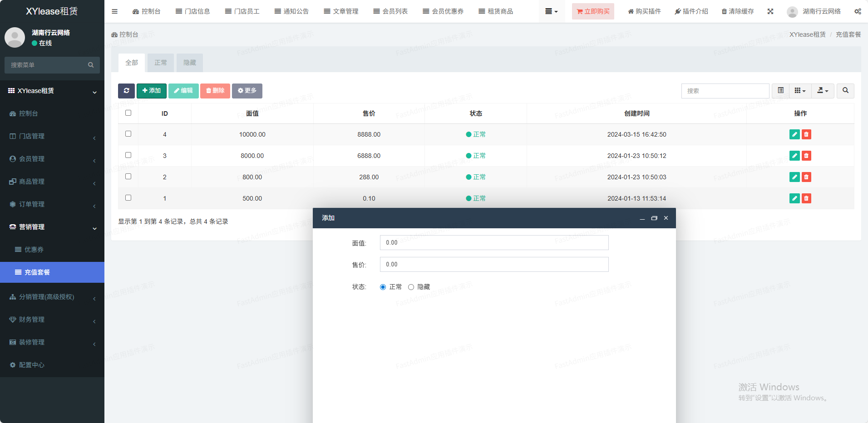This screenshot has width=868, height=423.
Task: Expand the 门店管理 sidebar menu
Action: [52, 136]
